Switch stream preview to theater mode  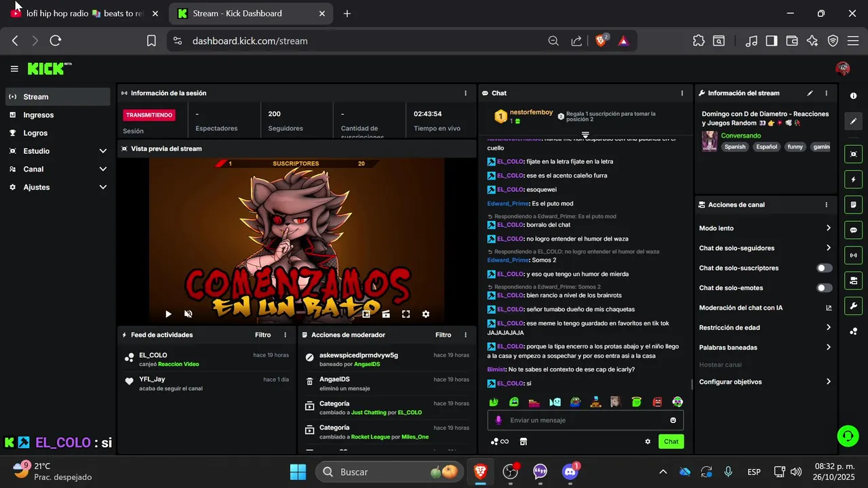386,314
